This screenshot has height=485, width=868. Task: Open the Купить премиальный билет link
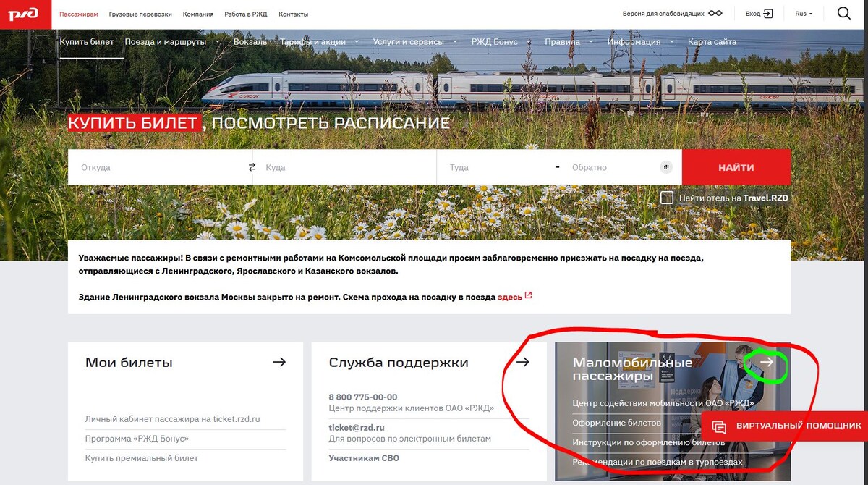[x=142, y=458]
